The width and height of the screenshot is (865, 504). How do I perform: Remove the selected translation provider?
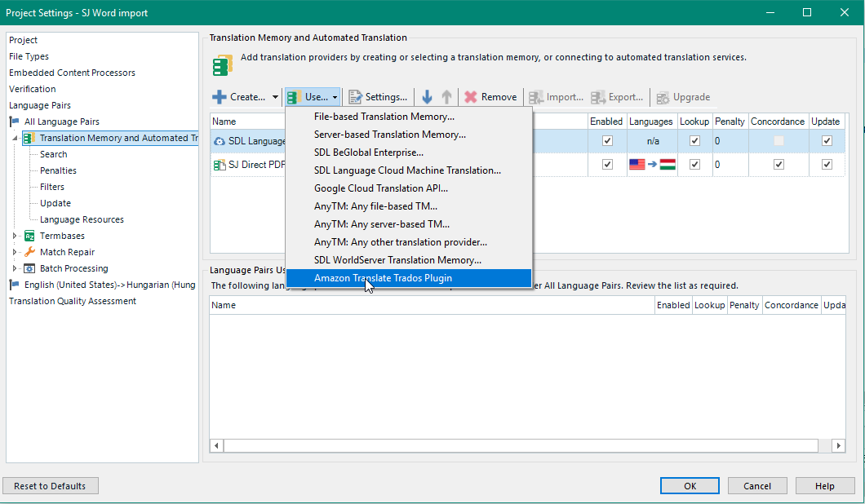[490, 97]
